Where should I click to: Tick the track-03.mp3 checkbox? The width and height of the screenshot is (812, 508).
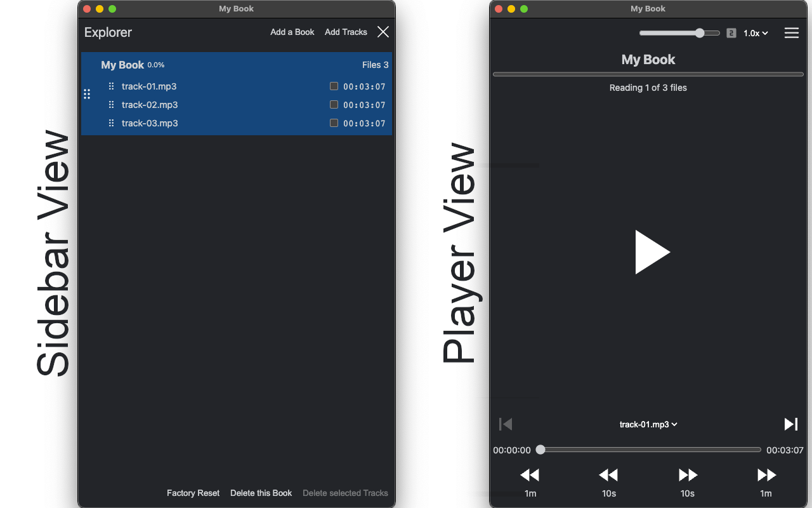(334, 123)
